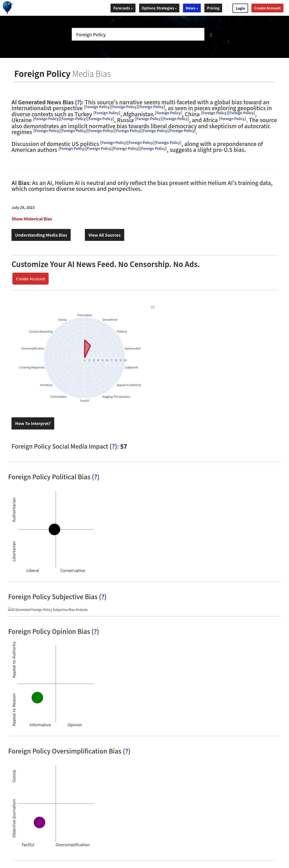
Task: Go to the Pricing page
Action: [213, 8]
